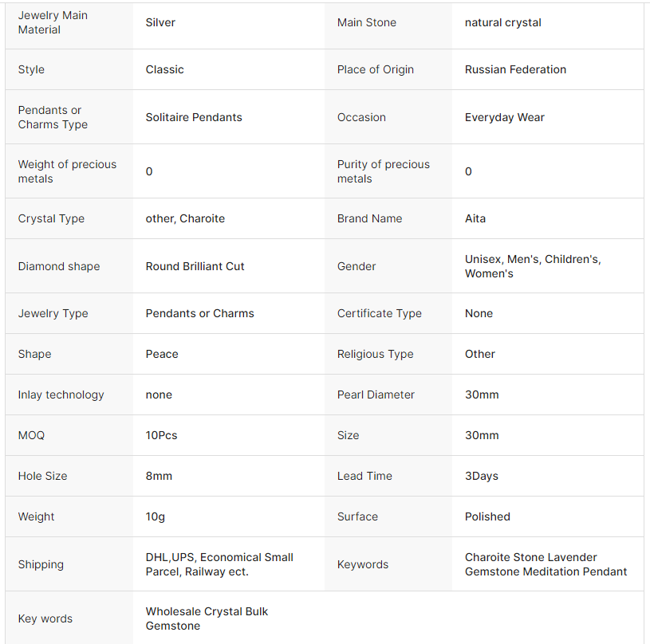Click the Shipping methods value text

[x=219, y=564]
